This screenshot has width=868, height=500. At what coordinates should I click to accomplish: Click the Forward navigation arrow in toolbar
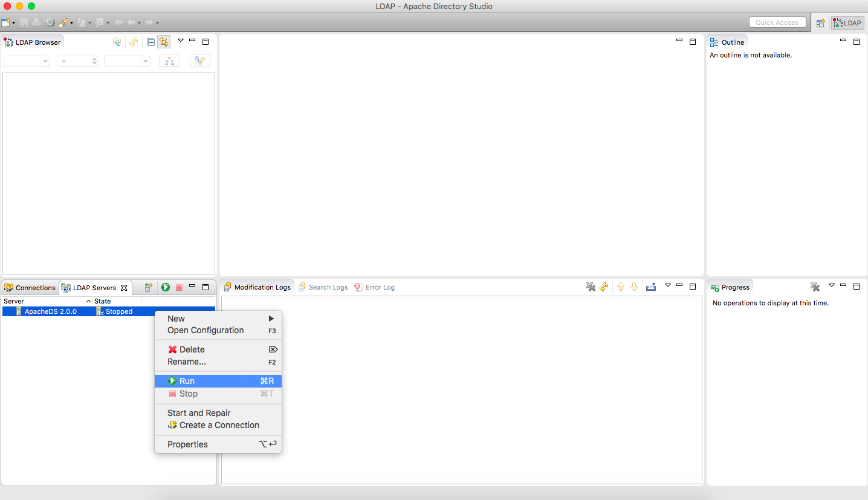(x=149, y=22)
